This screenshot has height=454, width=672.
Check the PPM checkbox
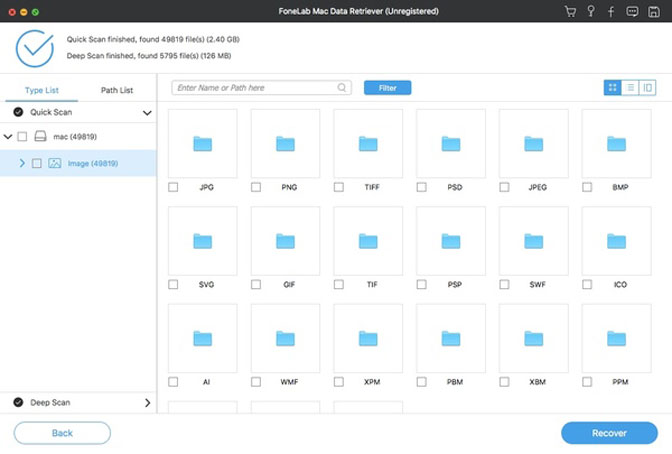pos(587,382)
